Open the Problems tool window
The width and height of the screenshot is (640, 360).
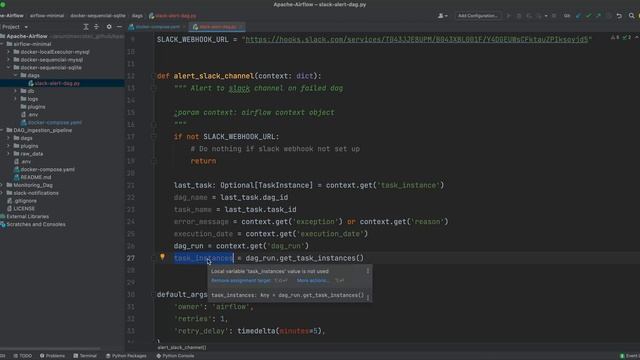pos(52,356)
